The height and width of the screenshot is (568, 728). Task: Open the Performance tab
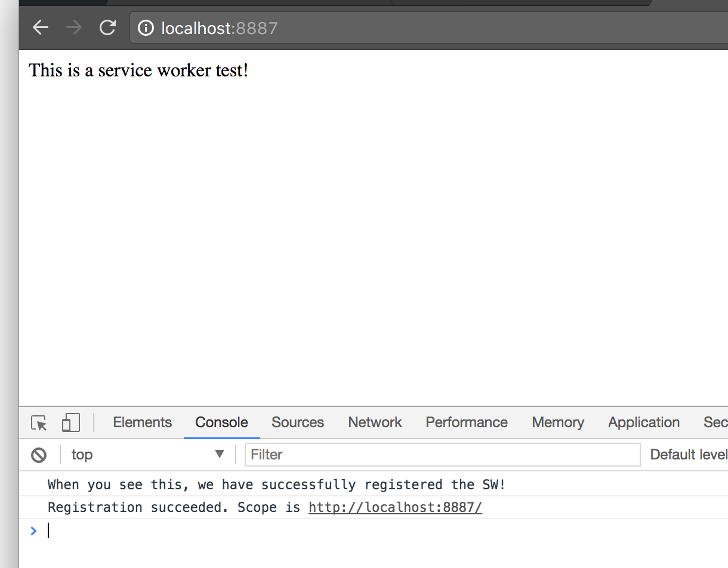[466, 422]
